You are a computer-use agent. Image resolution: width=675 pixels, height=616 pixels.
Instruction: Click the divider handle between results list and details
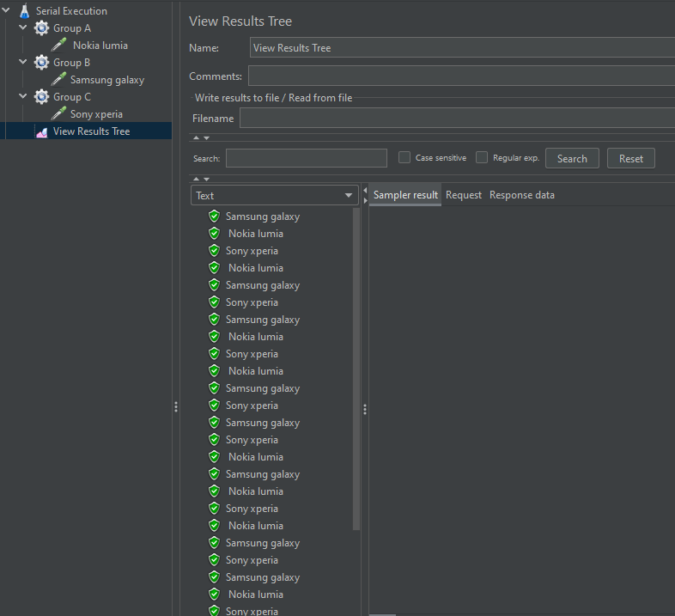pyautogui.click(x=365, y=409)
